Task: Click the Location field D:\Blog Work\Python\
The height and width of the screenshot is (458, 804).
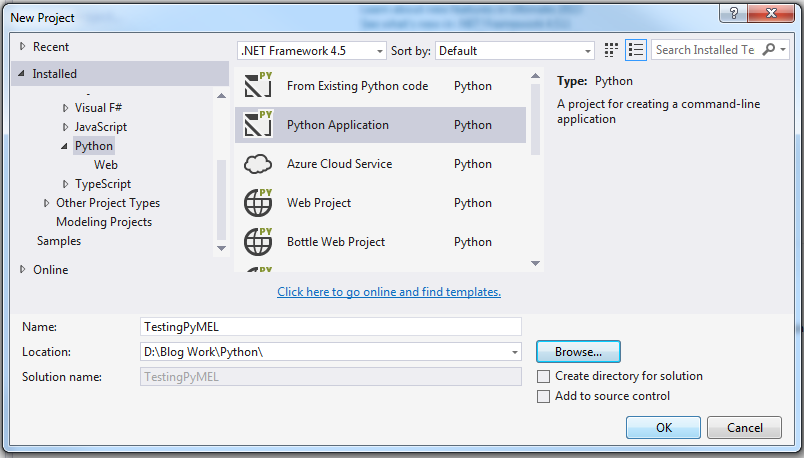Action: click(x=331, y=352)
